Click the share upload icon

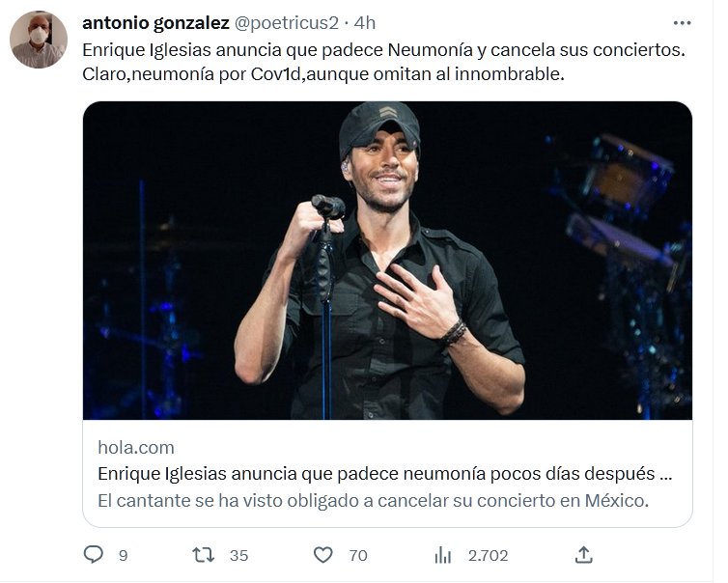tap(584, 555)
